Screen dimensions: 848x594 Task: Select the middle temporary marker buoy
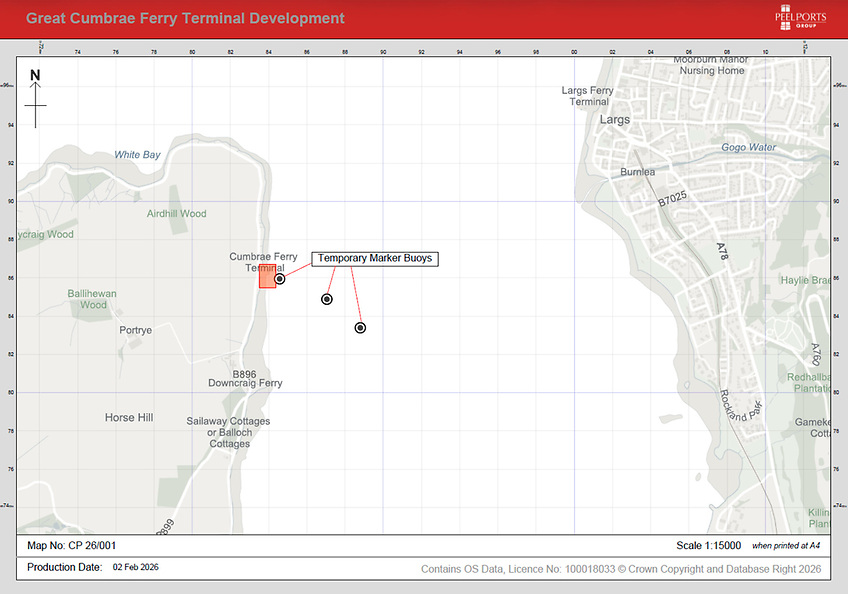326,299
